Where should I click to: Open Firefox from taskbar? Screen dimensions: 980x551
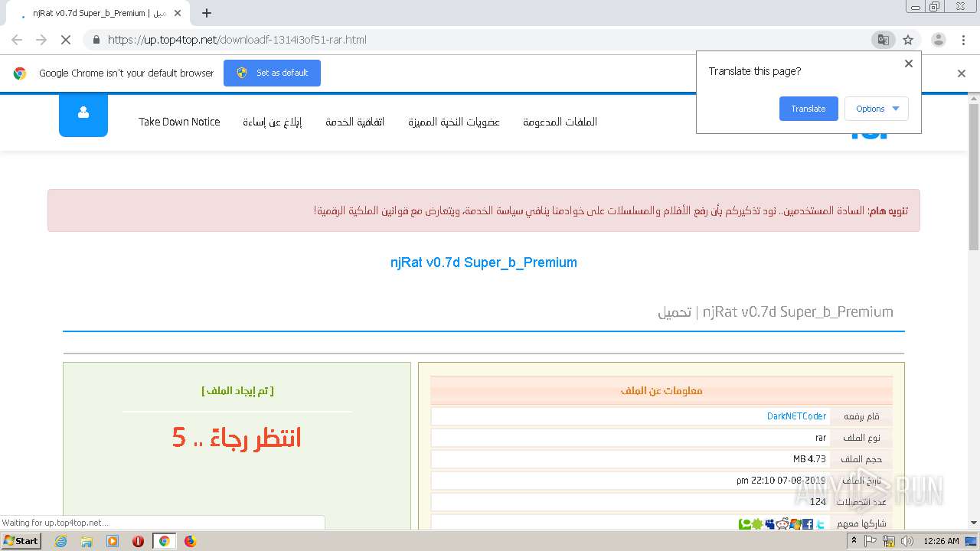tap(191, 541)
